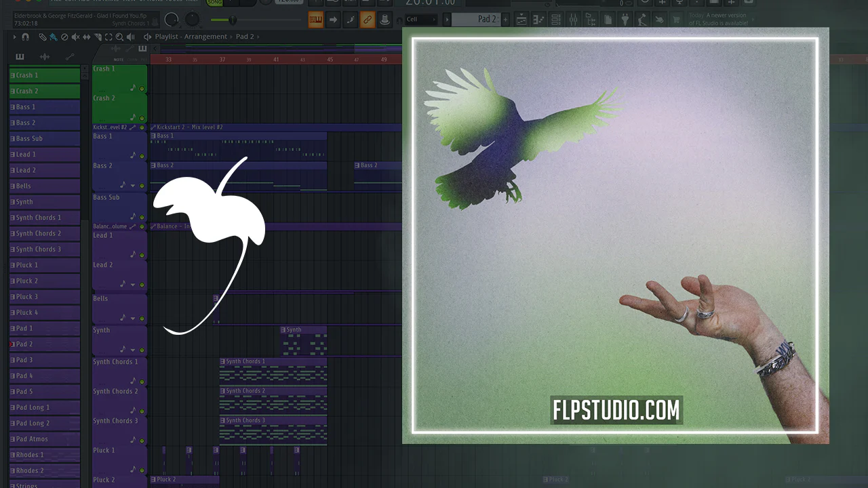
Task: Click the Playlist label in playlist title
Action: click(x=167, y=37)
